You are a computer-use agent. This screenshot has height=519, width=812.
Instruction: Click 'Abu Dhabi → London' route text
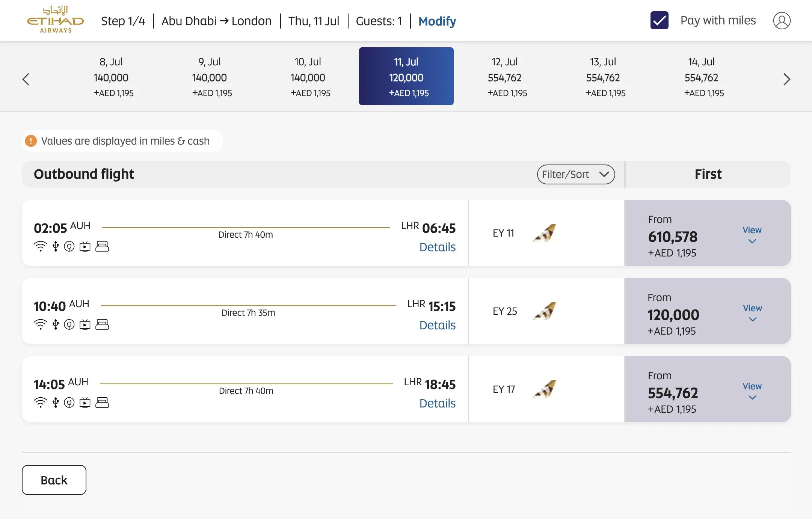tap(216, 21)
